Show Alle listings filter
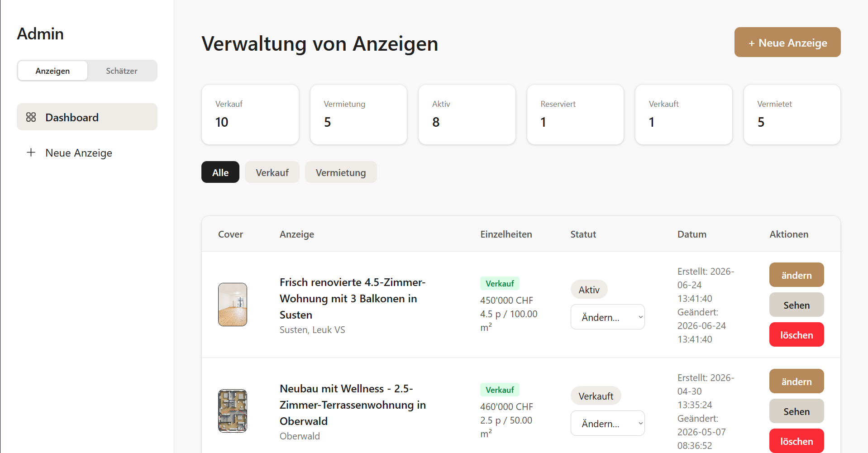This screenshot has height=453, width=868. pyautogui.click(x=220, y=172)
